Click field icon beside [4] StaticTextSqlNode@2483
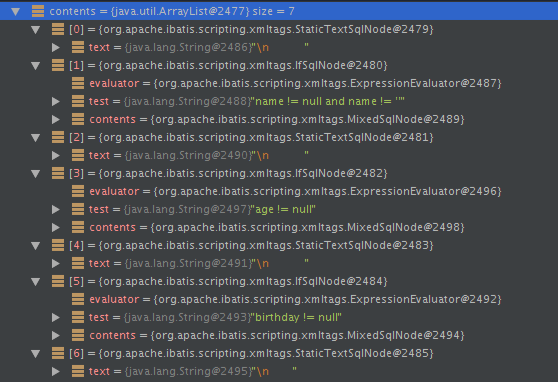Viewport: 558px width, 382px height. [x=58, y=245]
